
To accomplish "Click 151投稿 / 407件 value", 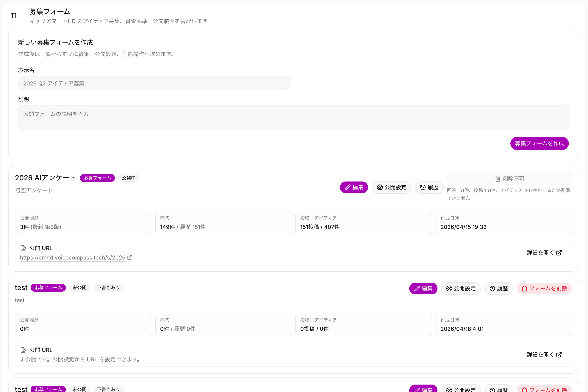I will coord(320,227).
